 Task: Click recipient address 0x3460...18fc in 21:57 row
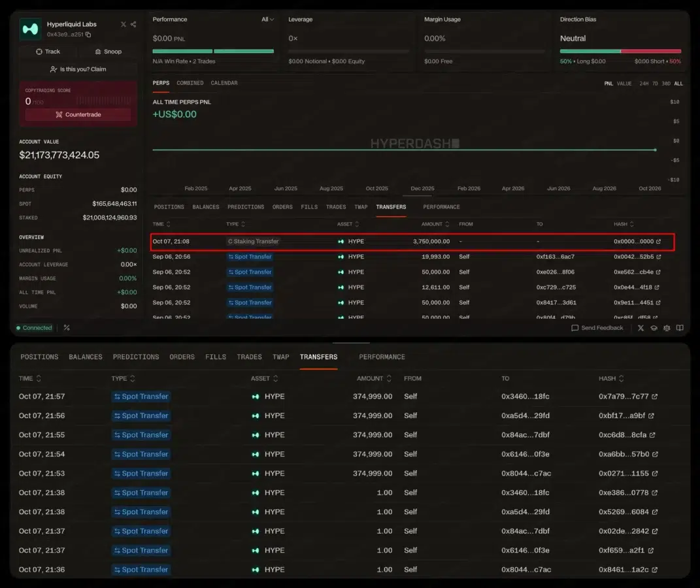point(525,396)
